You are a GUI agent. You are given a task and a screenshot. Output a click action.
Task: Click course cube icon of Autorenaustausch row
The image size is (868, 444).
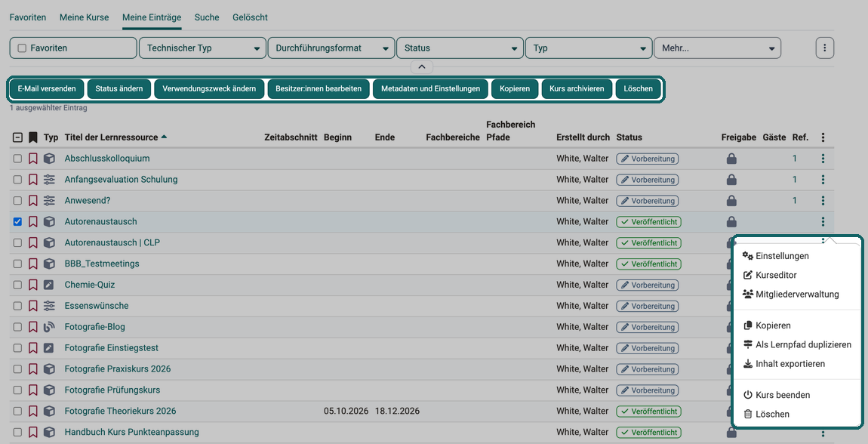[x=49, y=222]
